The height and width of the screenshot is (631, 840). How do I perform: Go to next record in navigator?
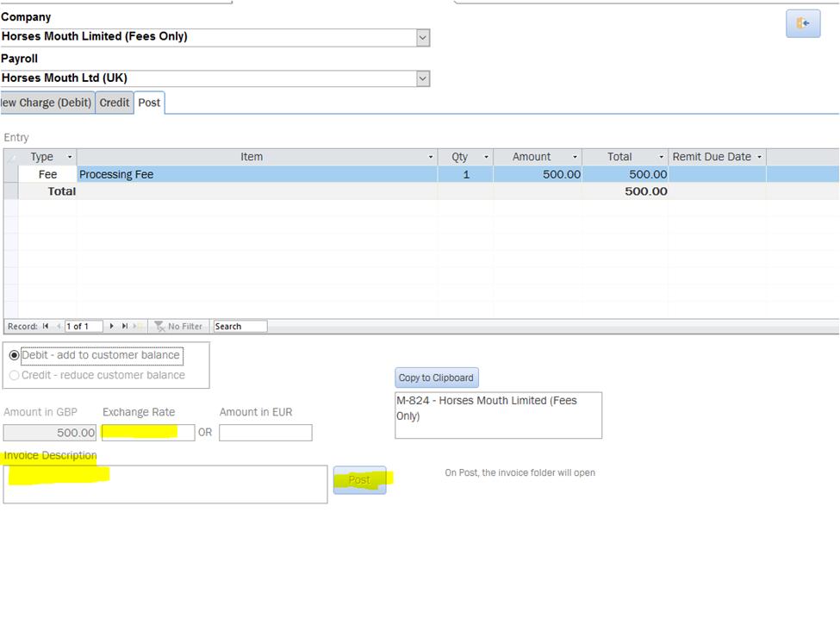click(x=112, y=327)
